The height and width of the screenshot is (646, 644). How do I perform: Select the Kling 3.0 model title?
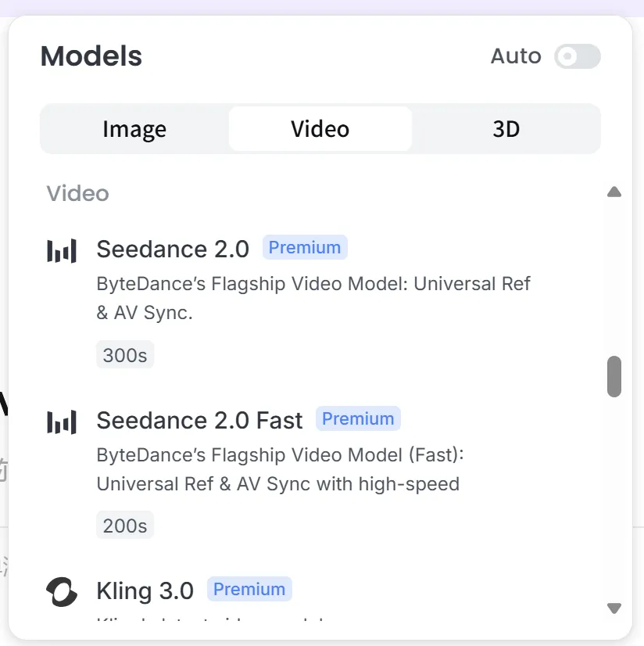click(145, 590)
